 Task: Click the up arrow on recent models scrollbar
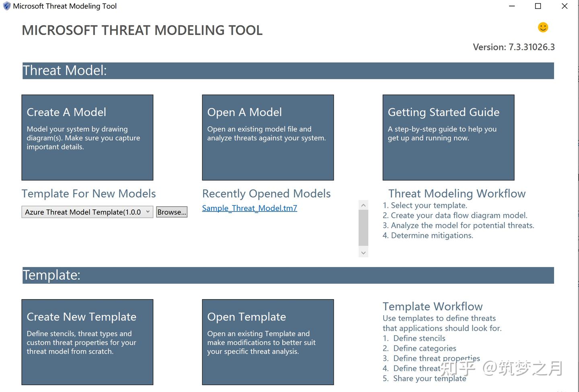tap(363, 205)
